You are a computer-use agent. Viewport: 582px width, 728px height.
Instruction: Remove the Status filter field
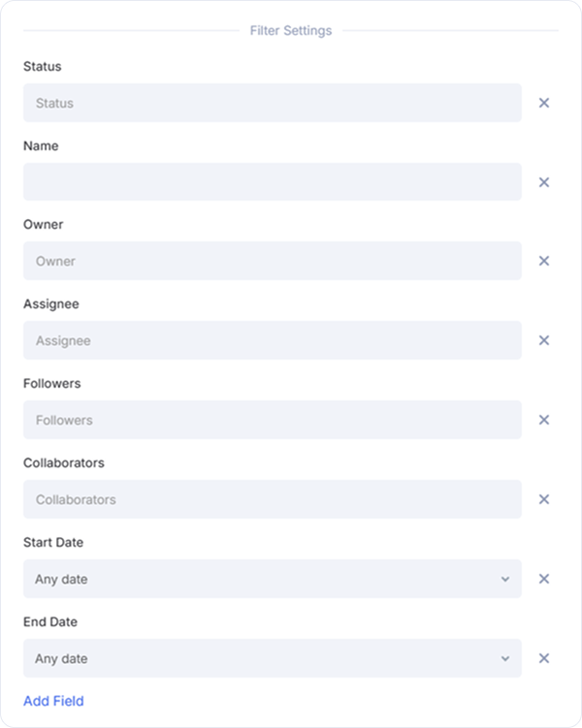pyautogui.click(x=544, y=103)
